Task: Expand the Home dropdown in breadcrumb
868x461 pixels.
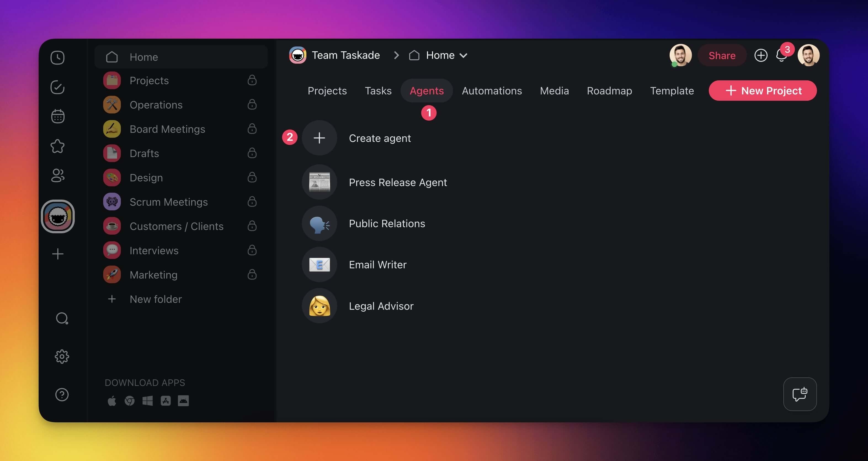Action: click(463, 56)
